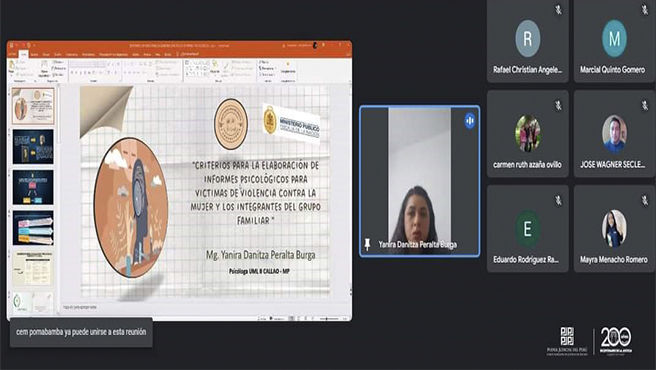
Task: Click Yanira Danitza Peralta Burga's video tile
Action: point(420,181)
